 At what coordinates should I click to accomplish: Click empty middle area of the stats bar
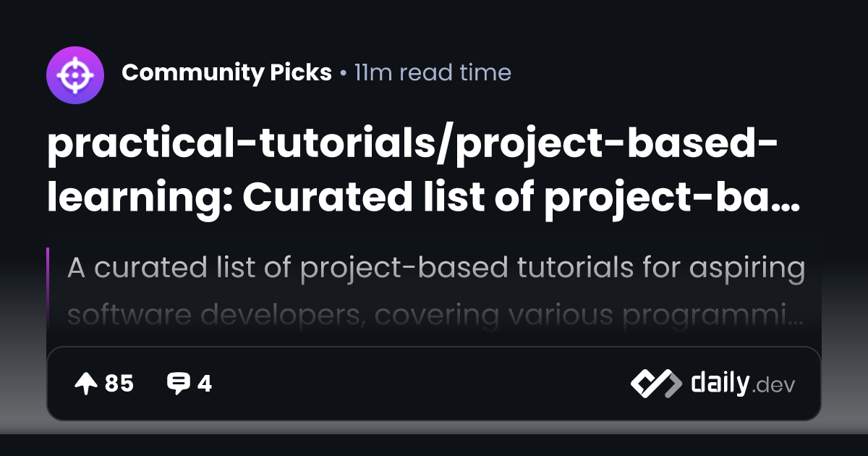(x=420, y=384)
